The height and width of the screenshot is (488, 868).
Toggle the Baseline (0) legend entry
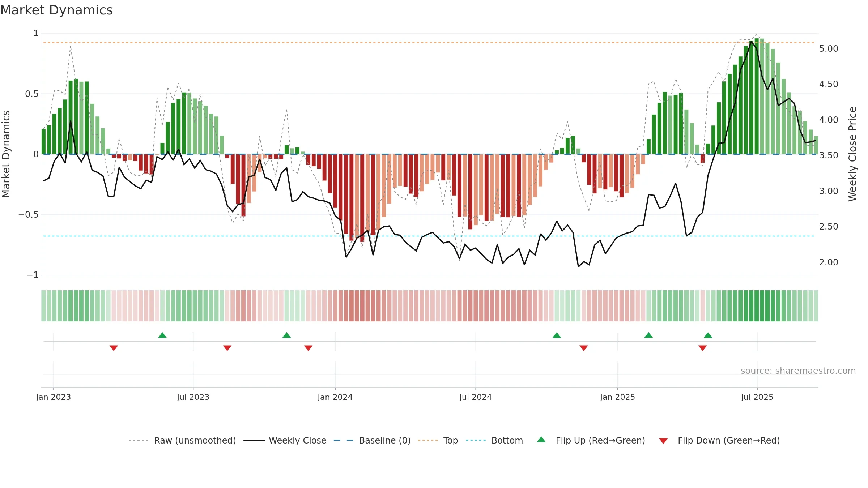point(372,440)
